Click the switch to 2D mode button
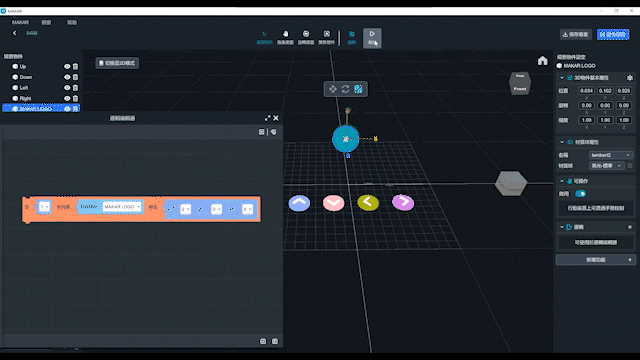This screenshot has width=640, height=360. coord(117,63)
